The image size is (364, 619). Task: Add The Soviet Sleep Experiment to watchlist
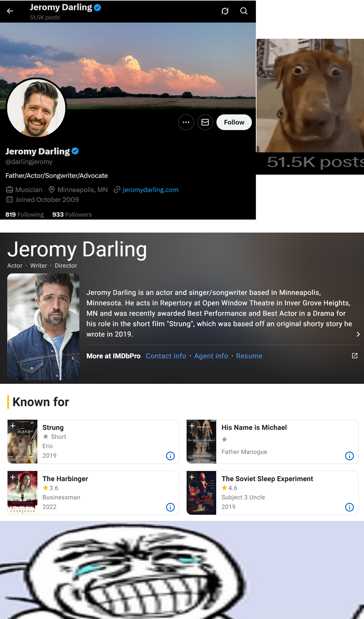tap(192, 477)
